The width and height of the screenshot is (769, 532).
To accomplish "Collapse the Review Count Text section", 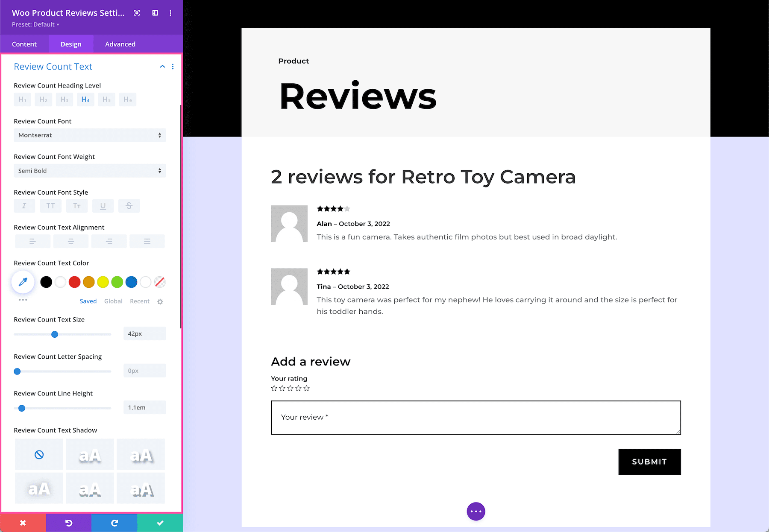I will 162,67.
